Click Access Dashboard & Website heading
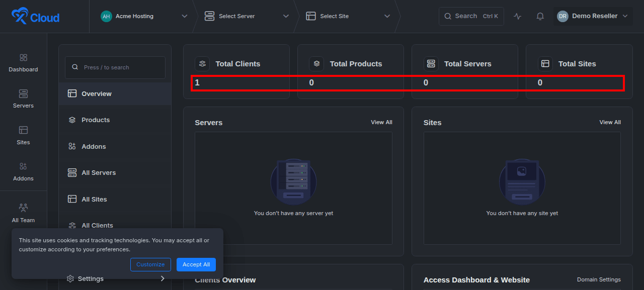This screenshot has width=644, height=290. (x=476, y=280)
